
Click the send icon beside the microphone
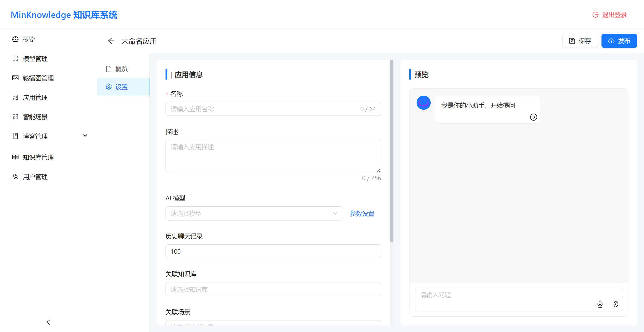point(616,304)
